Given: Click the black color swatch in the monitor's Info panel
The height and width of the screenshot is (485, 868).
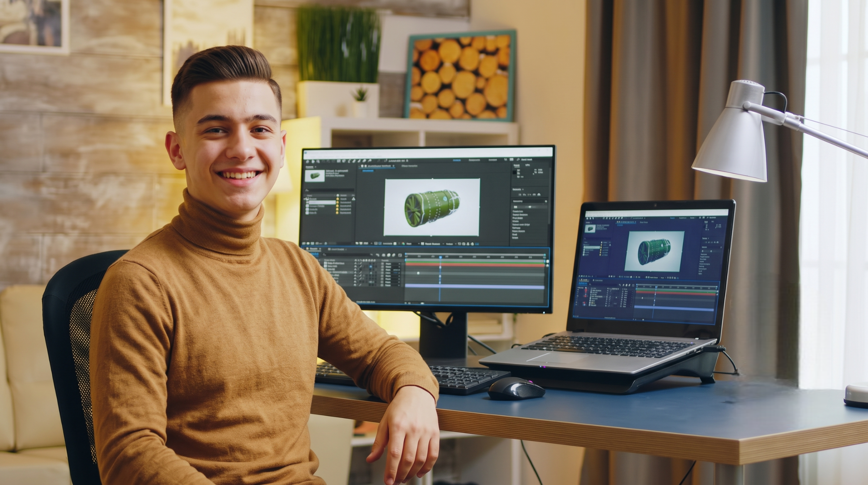Looking at the screenshot, I should tap(514, 172).
